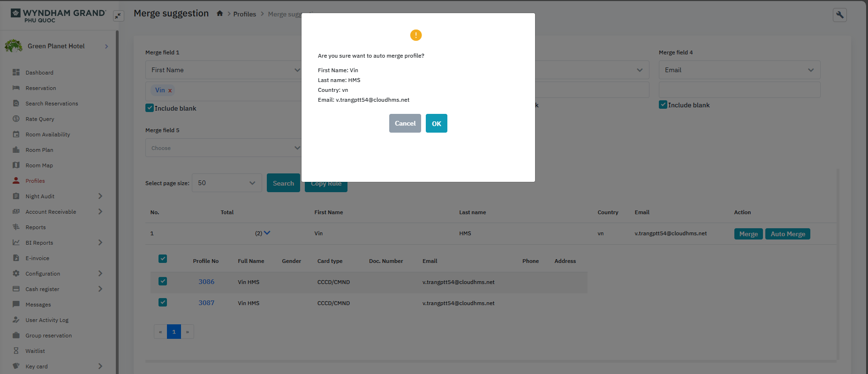This screenshot has width=868, height=374.
Task: Click the Dashboard icon in sidebar
Action: [16, 72]
